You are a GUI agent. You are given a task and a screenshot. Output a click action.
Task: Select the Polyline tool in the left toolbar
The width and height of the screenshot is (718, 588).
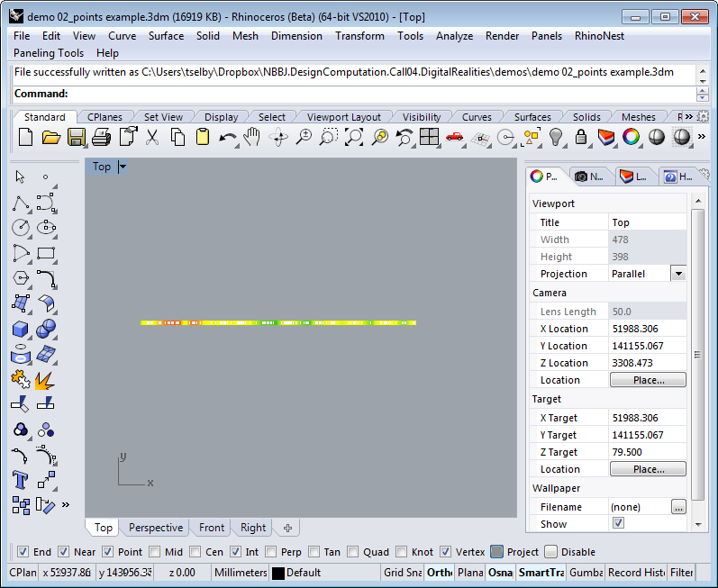click(x=21, y=204)
